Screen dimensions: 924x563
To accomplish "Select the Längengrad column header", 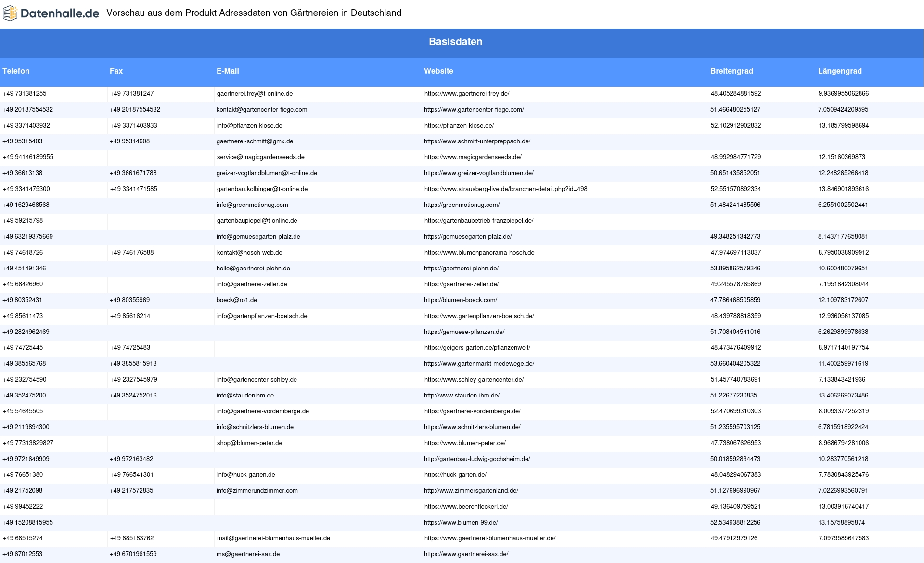I will (840, 71).
